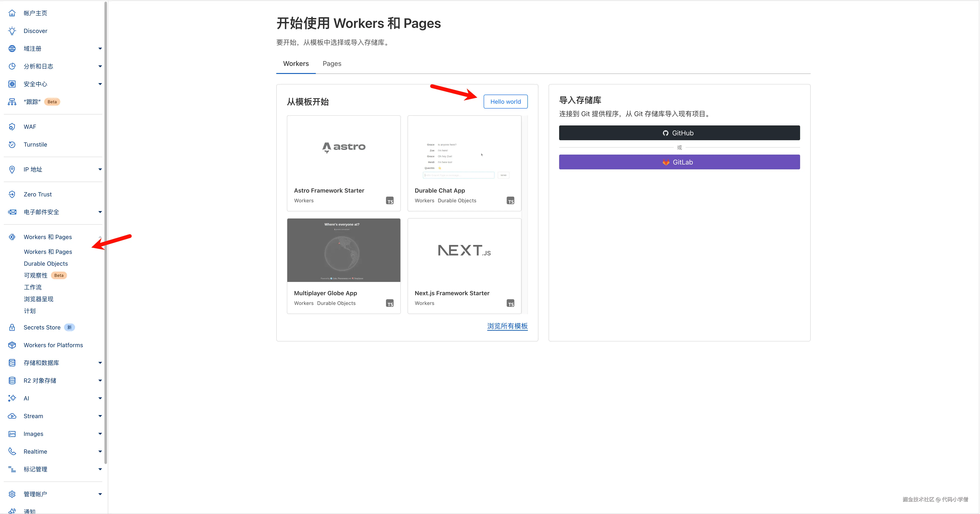
Task: Click the Zero Trust sidebar icon
Action: tap(12, 194)
